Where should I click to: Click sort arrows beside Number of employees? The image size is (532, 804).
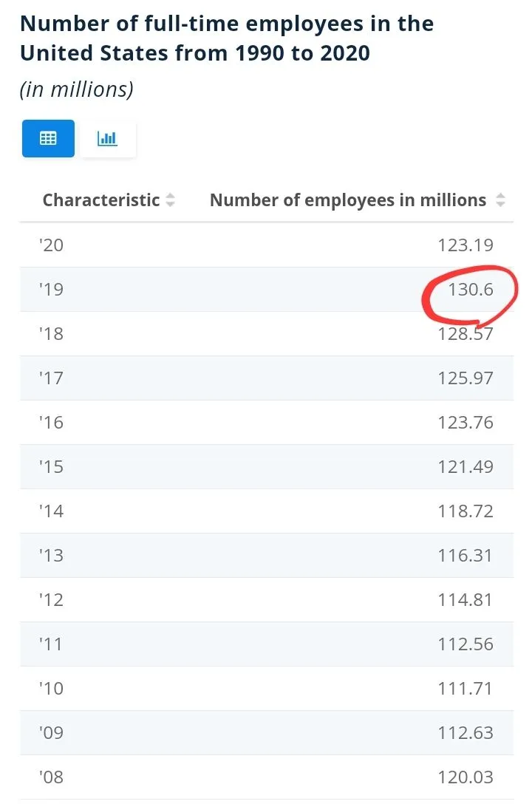coord(500,200)
